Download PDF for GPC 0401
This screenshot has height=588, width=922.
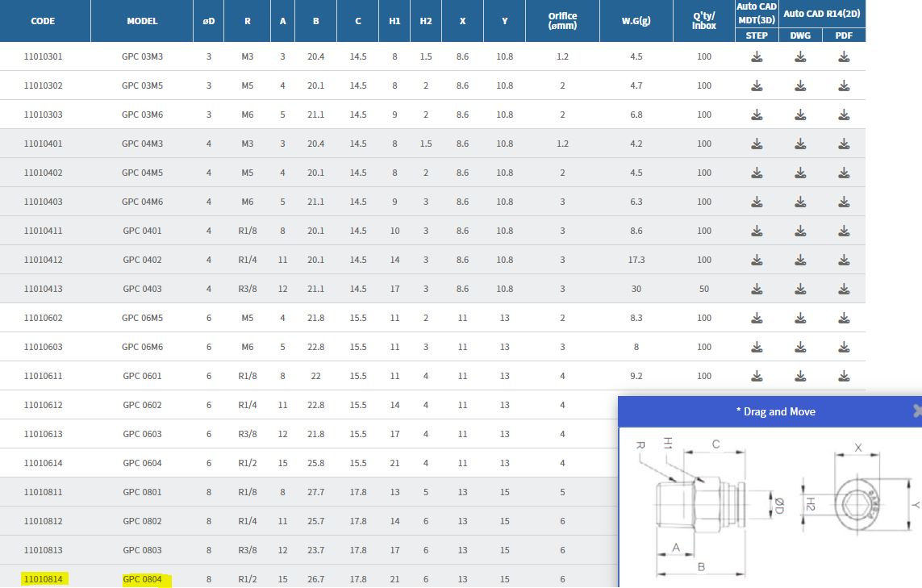tap(844, 231)
